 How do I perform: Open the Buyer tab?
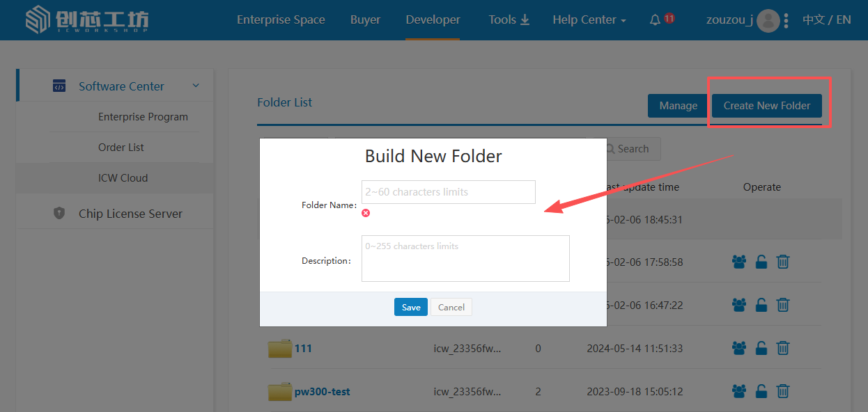[365, 19]
